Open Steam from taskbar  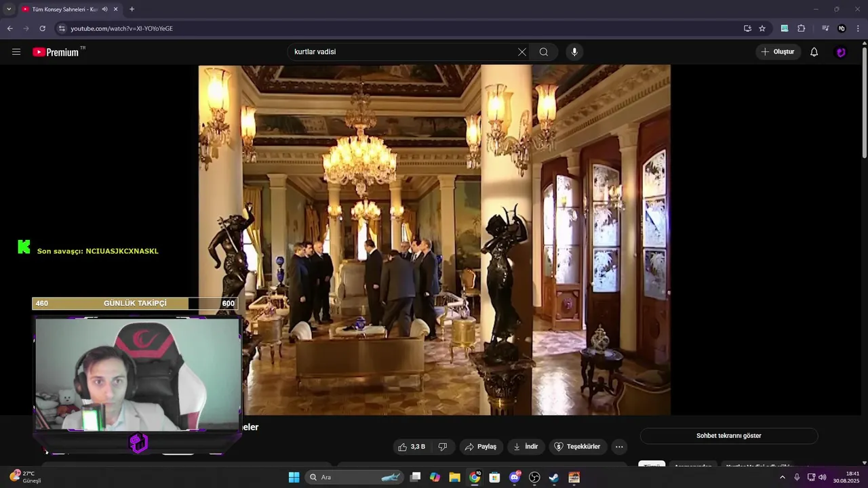pos(554,477)
